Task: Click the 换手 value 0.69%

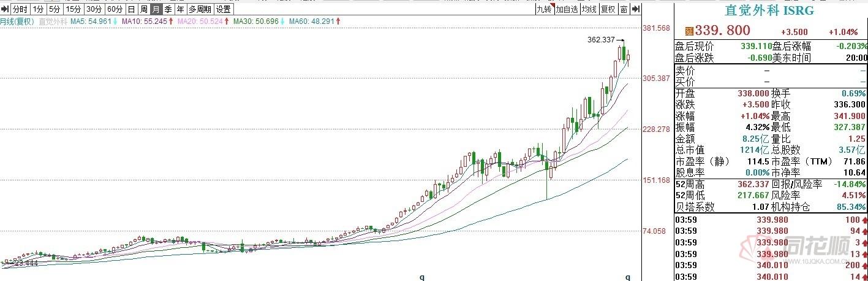Action: (855, 93)
